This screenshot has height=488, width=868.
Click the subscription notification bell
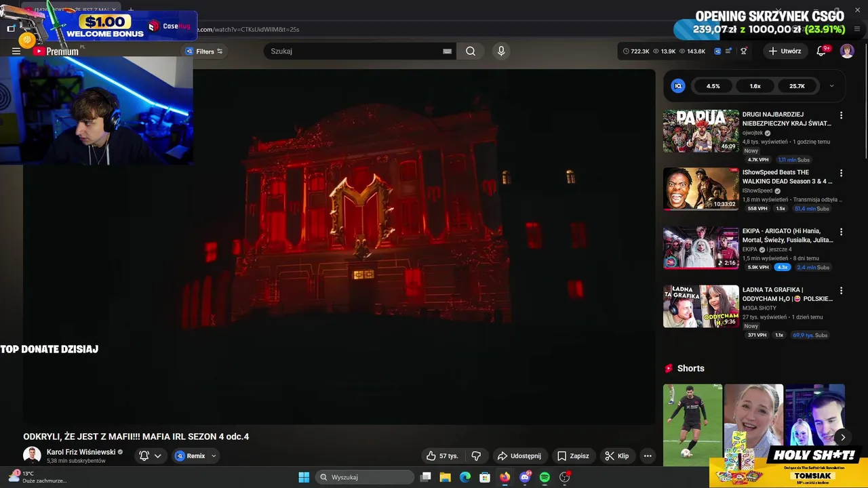click(x=144, y=455)
